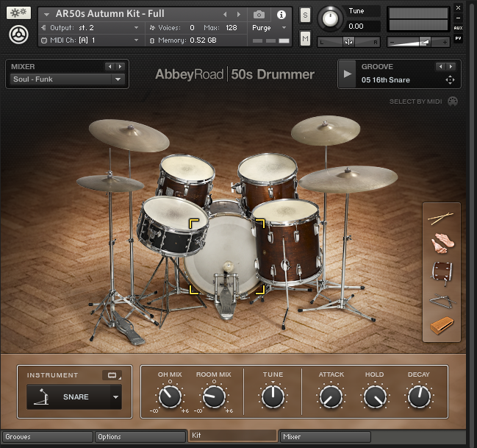Select the drumsticks percussion icon
The image size is (477, 448).
click(441, 218)
